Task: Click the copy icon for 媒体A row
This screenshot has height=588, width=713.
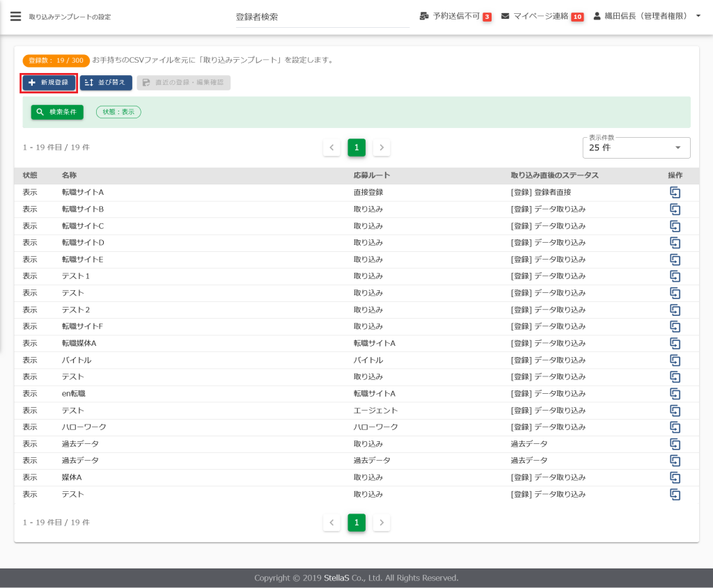Action: pyautogui.click(x=675, y=477)
